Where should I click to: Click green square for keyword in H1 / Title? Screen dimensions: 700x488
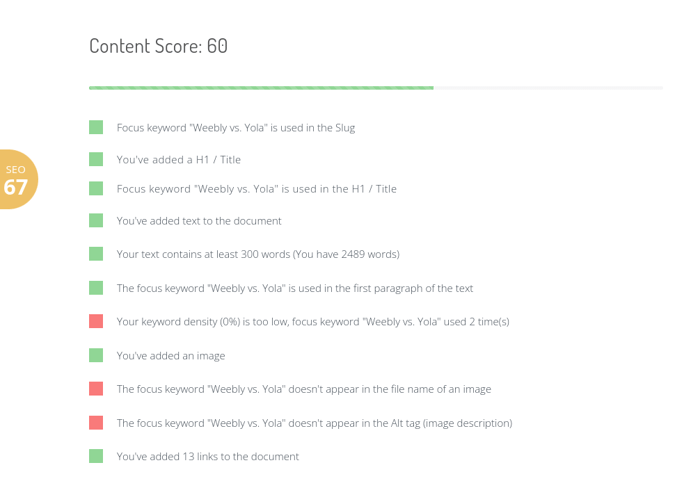(96, 188)
